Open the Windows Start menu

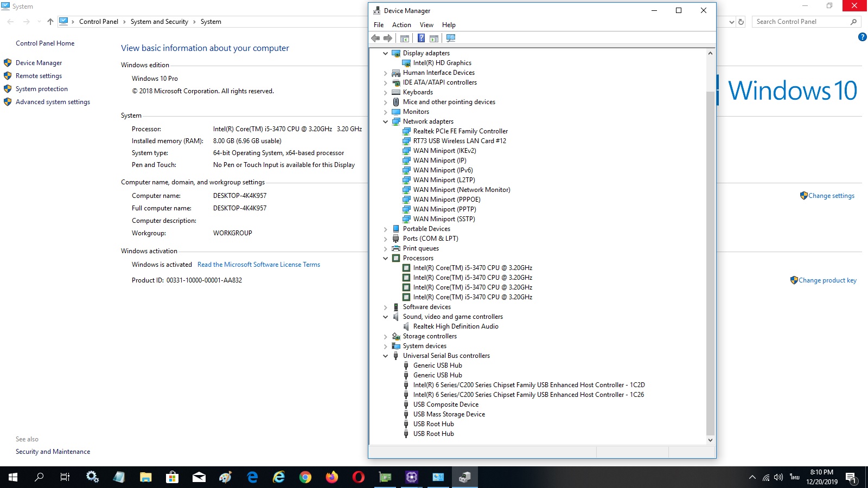tap(13, 477)
